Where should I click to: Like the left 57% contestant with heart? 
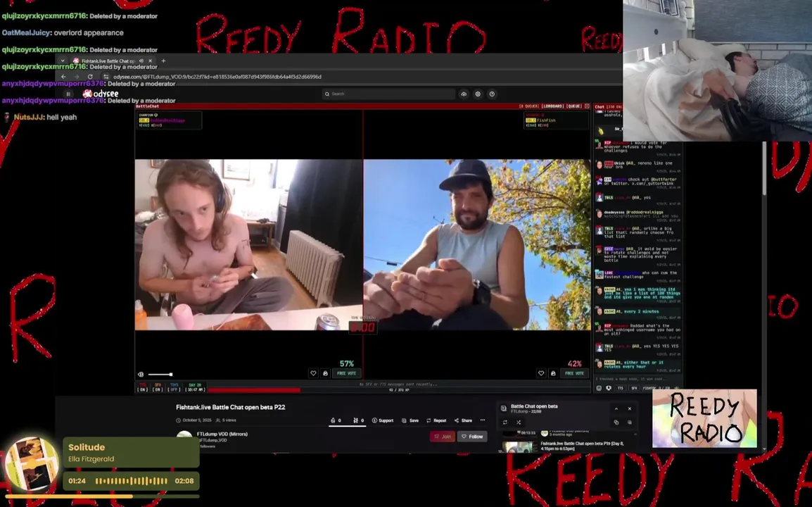313,373
